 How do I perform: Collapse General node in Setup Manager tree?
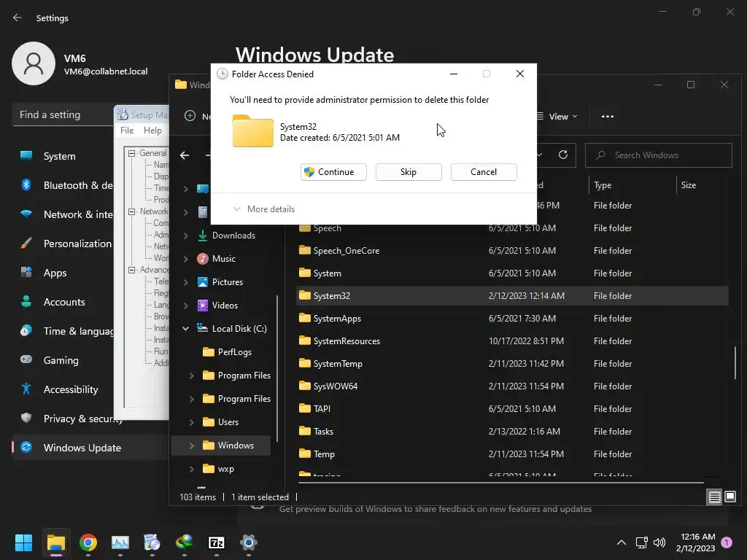131,153
